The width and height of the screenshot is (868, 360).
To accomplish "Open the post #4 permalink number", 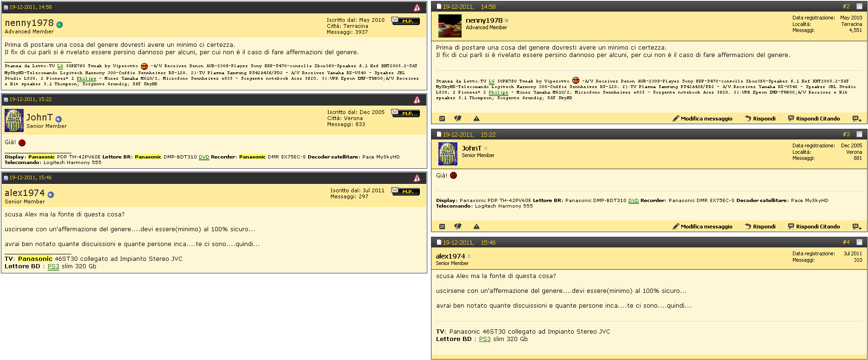I will coord(846,242).
